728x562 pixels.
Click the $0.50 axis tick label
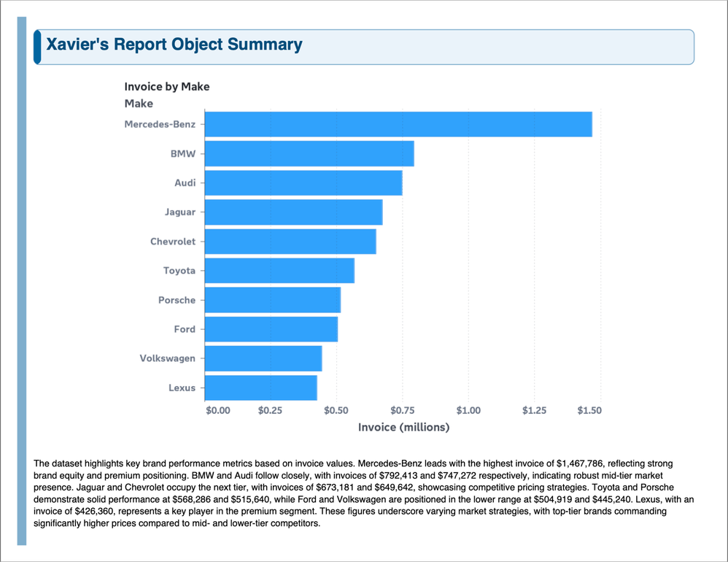pos(336,411)
